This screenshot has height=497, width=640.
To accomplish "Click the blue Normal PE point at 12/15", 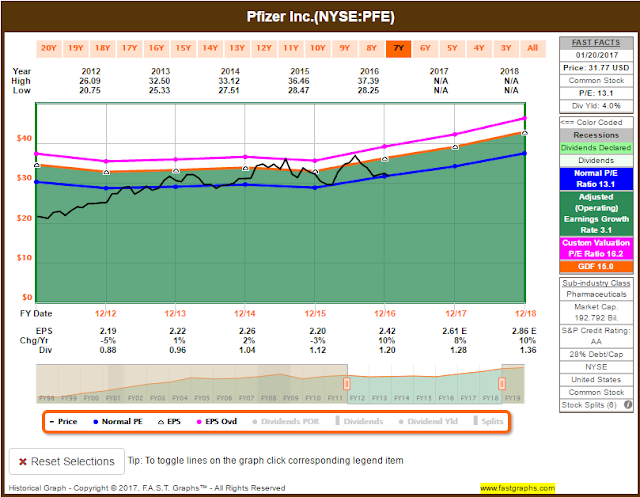I will pos(315,188).
